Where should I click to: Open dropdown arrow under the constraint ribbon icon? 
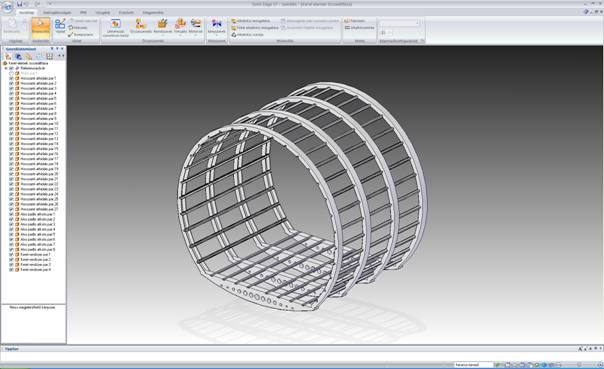click(216, 35)
